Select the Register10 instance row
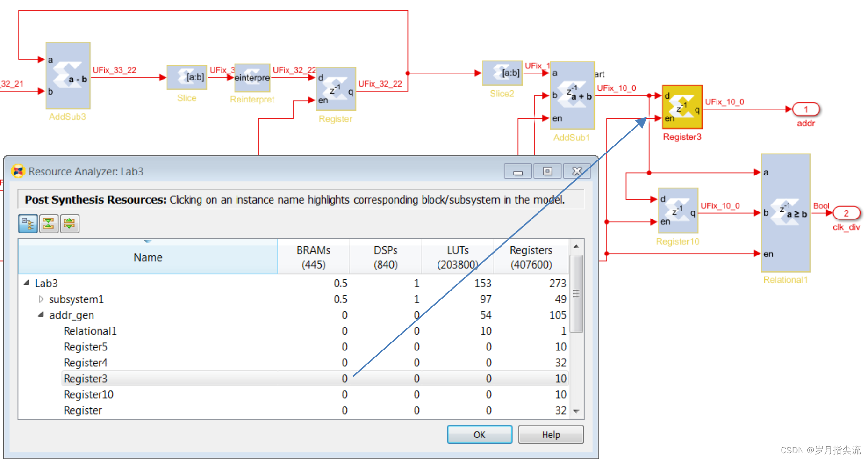Screen dimensions: 868x459 (x=315, y=394)
